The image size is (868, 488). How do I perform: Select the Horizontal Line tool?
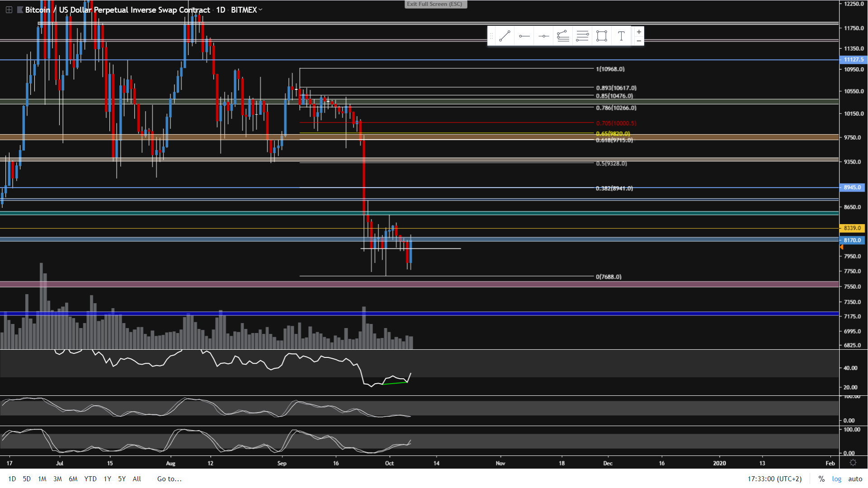pyautogui.click(x=544, y=36)
